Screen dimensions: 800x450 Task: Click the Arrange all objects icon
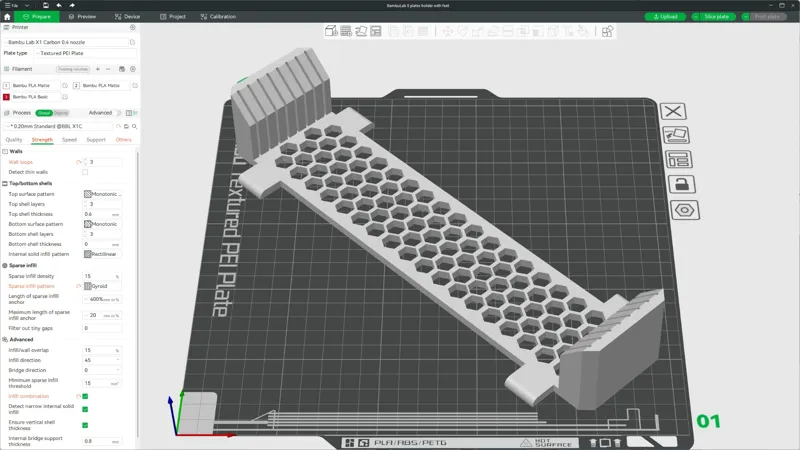coord(376,31)
